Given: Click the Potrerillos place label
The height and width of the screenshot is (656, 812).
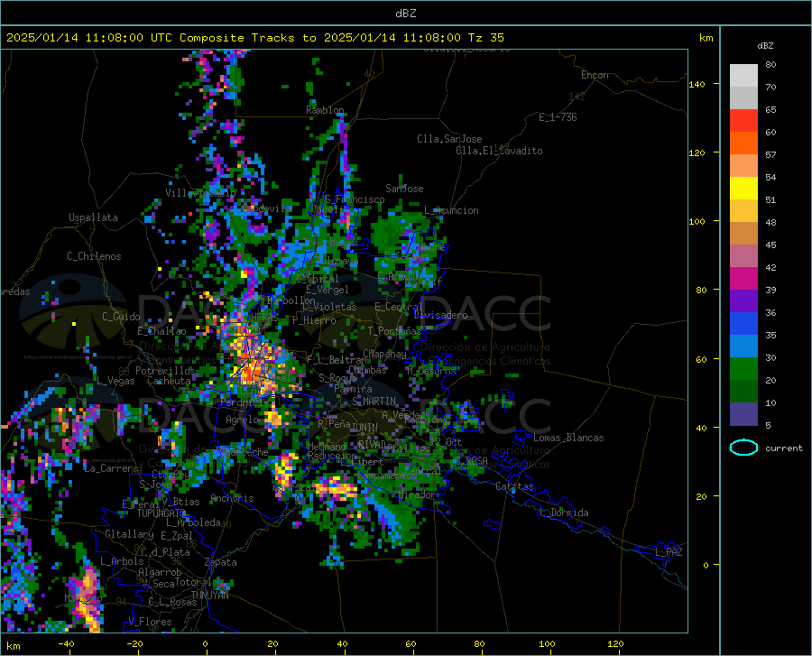Looking at the screenshot, I should pos(165,371).
